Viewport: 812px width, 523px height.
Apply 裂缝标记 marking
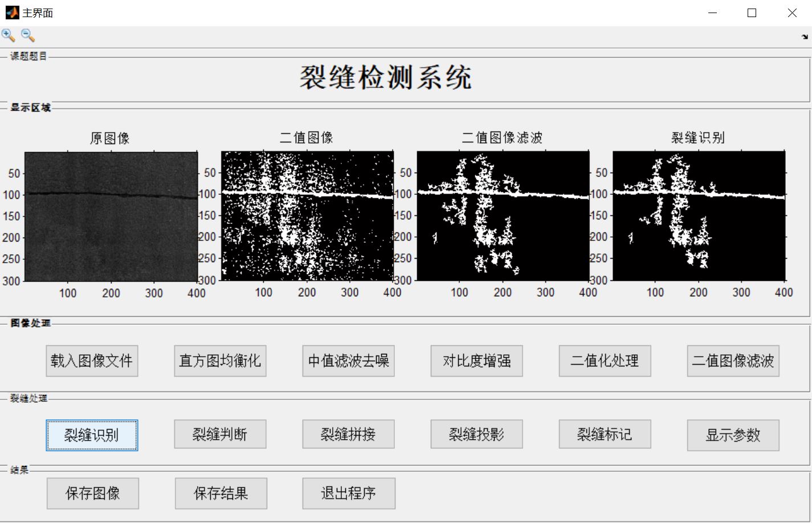(605, 435)
